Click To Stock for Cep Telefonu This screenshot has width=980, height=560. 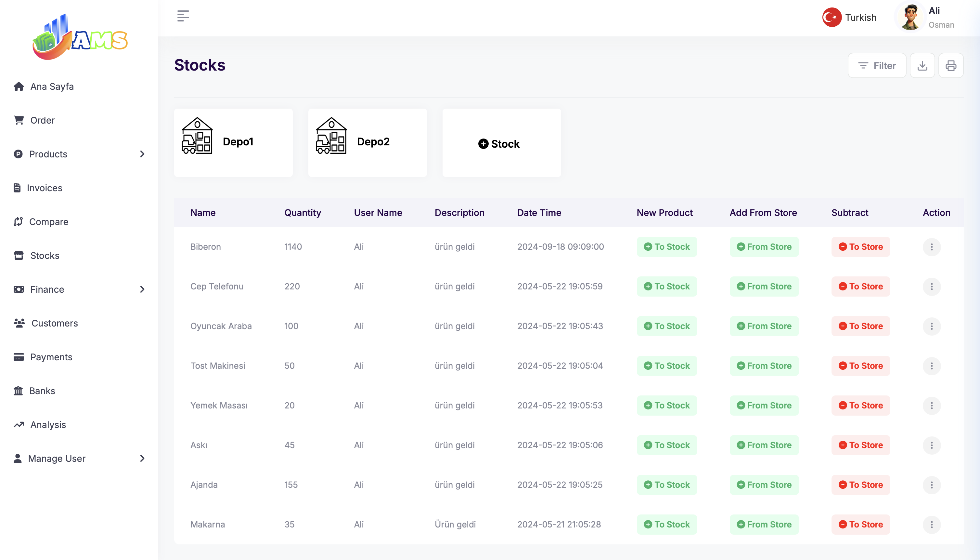(x=666, y=287)
